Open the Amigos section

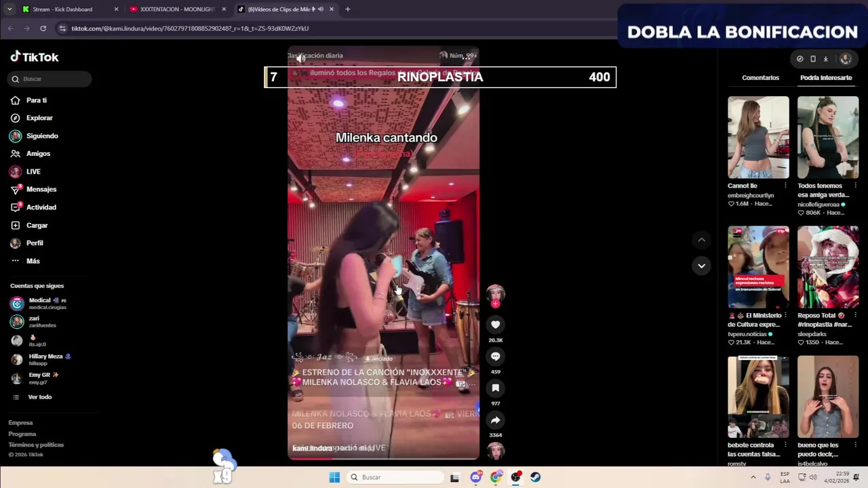point(38,154)
